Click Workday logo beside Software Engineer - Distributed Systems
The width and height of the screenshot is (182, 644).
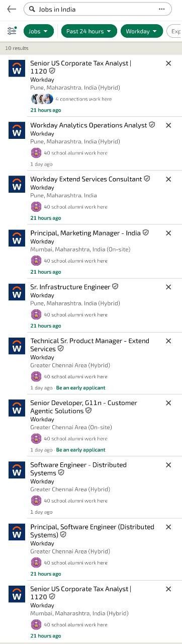tap(17, 470)
